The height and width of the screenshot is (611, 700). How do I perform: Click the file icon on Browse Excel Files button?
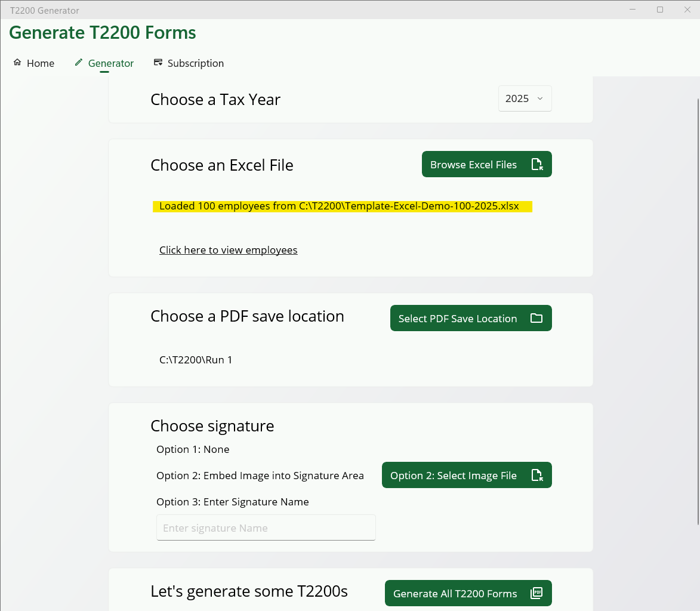click(x=536, y=163)
